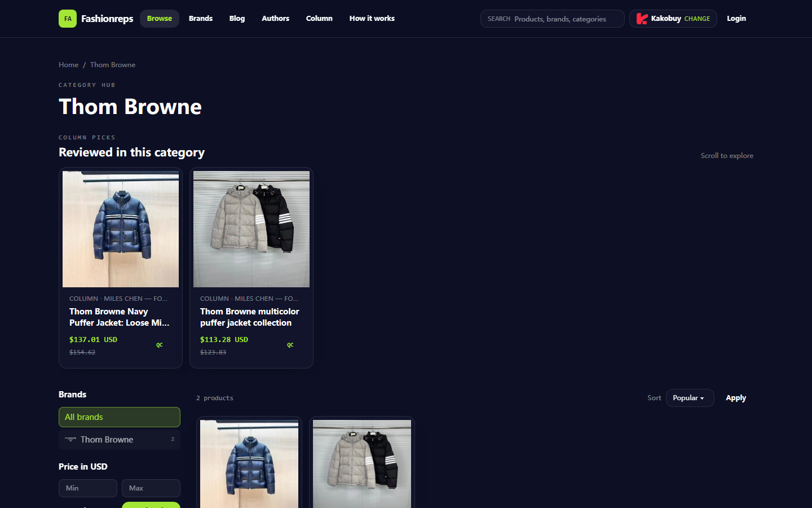The image size is (812, 508).
Task: Open the navy jacket product in results grid
Action: 249,464
